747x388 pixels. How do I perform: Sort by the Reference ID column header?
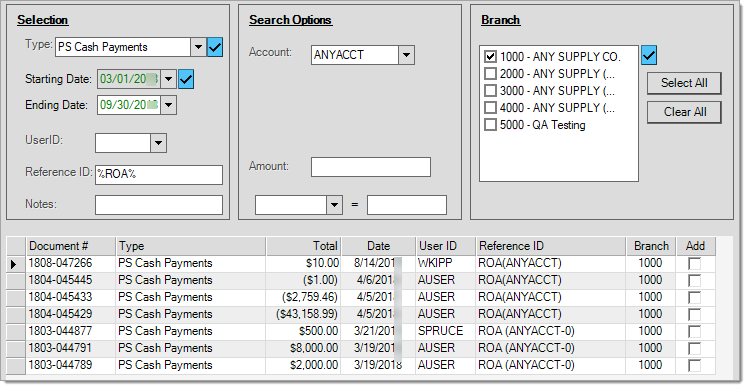tap(551, 246)
